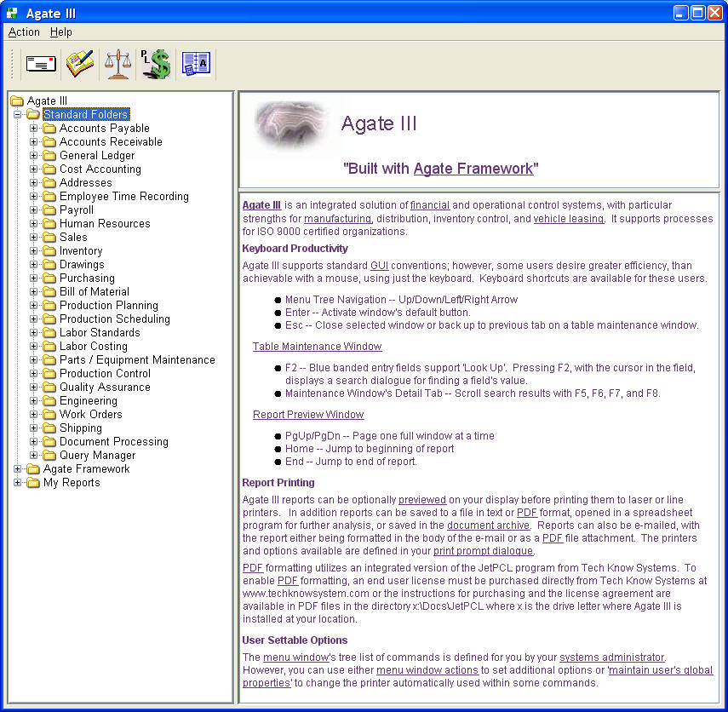Click the Engineering folder icon
Image resolution: width=728 pixels, height=712 pixels.
click(x=49, y=401)
